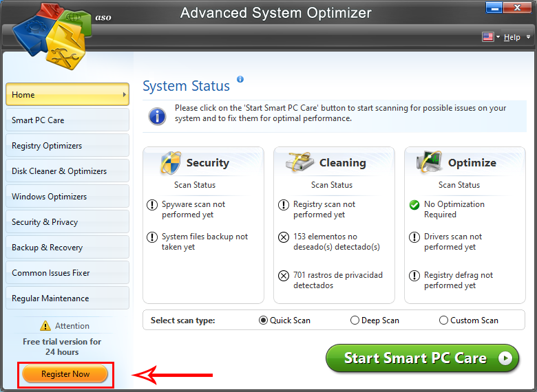Expand the Help dropdown arrow
The image size is (537, 392).
tap(529, 36)
